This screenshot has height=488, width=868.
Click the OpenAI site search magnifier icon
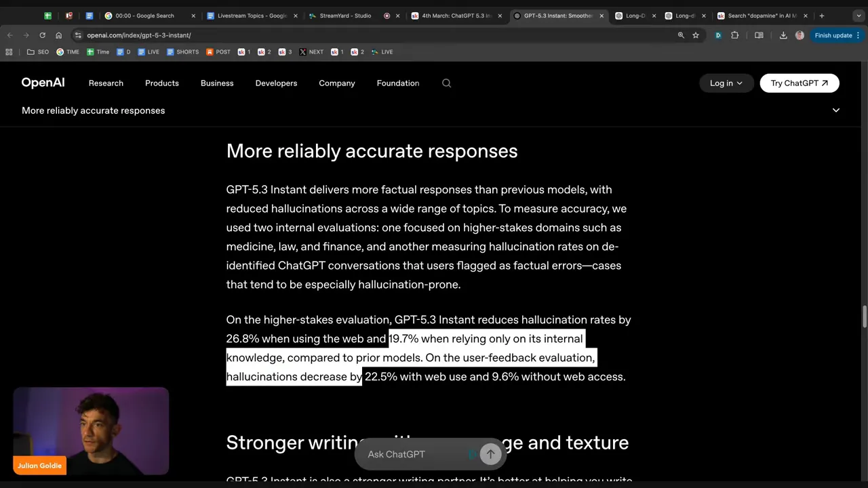tap(446, 83)
